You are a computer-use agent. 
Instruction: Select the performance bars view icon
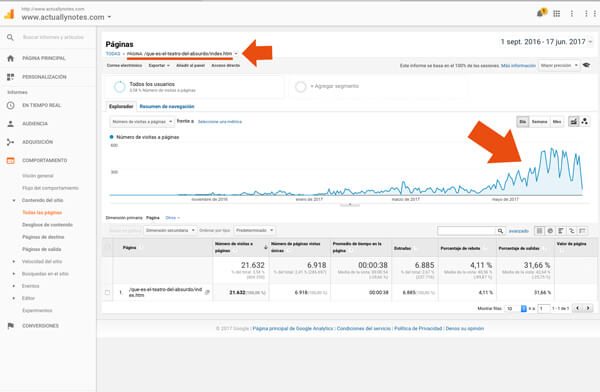coord(561,231)
